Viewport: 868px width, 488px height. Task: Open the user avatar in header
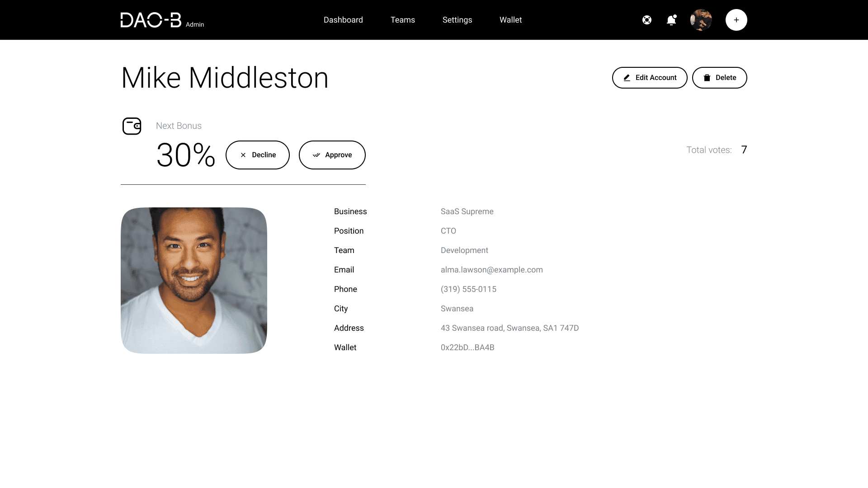[x=701, y=20]
